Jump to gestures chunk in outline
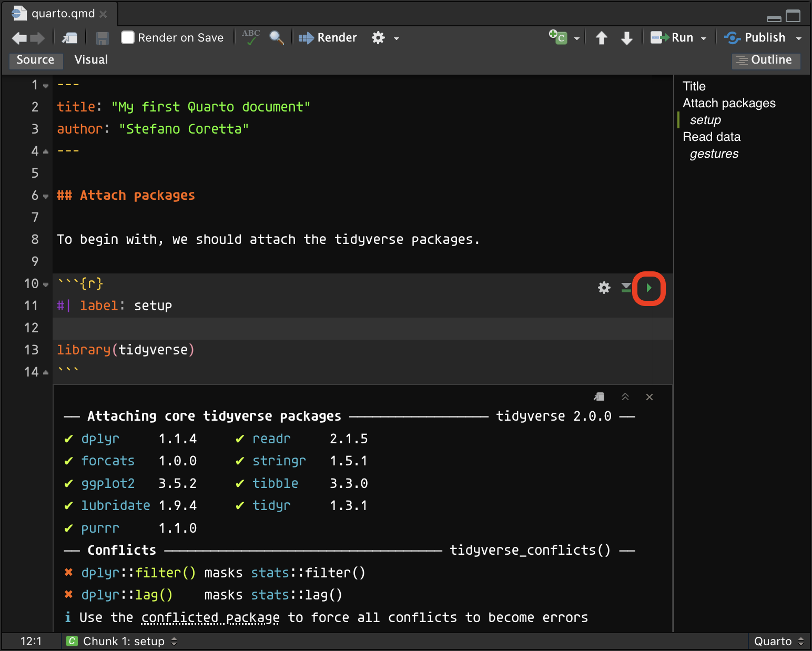This screenshot has width=812, height=651. (x=714, y=154)
